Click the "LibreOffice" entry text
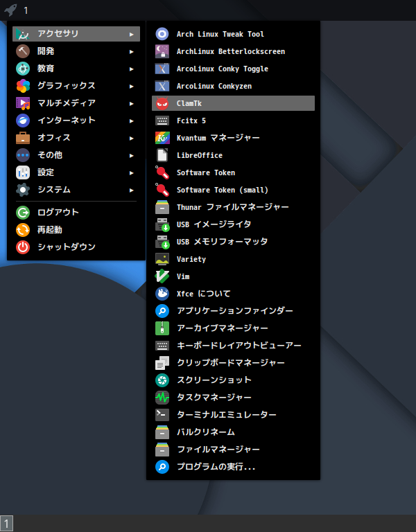Image resolution: width=416 pixels, height=532 pixels. click(x=200, y=155)
